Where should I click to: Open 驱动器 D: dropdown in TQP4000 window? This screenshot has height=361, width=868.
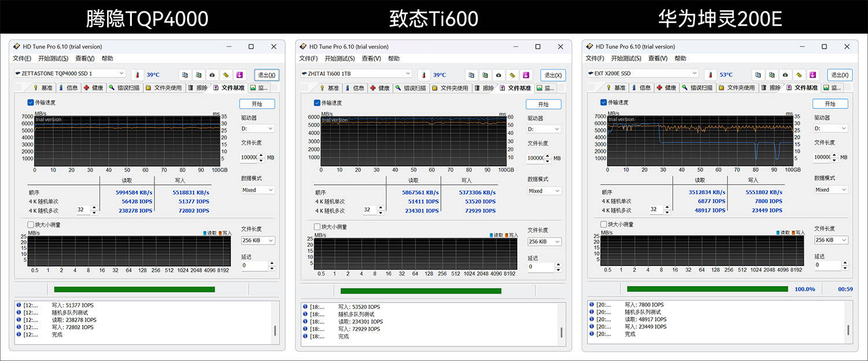coord(258,129)
